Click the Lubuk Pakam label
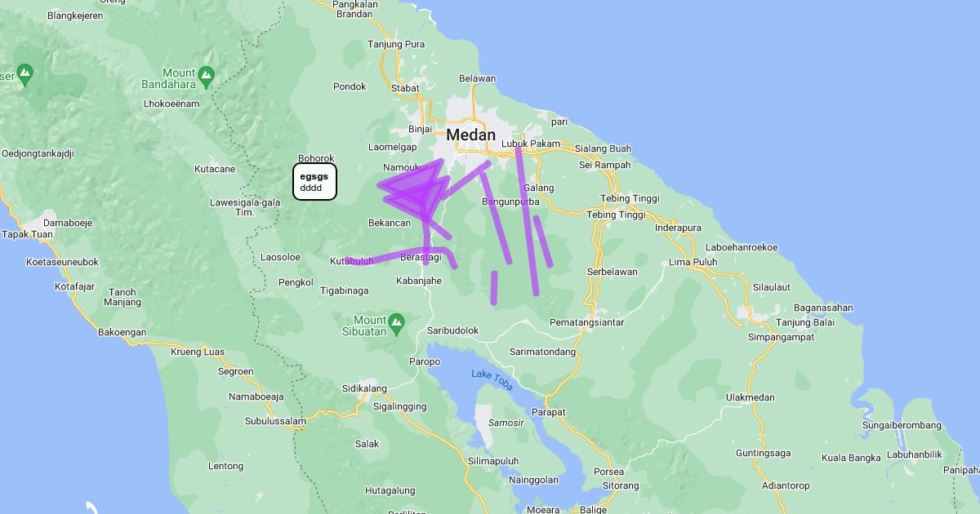Viewport: 980px width, 514px height. click(x=531, y=144)
